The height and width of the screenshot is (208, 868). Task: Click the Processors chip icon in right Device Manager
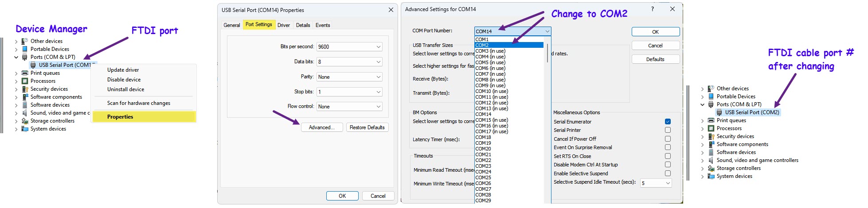pyautogui.click(x=711, y=128)
